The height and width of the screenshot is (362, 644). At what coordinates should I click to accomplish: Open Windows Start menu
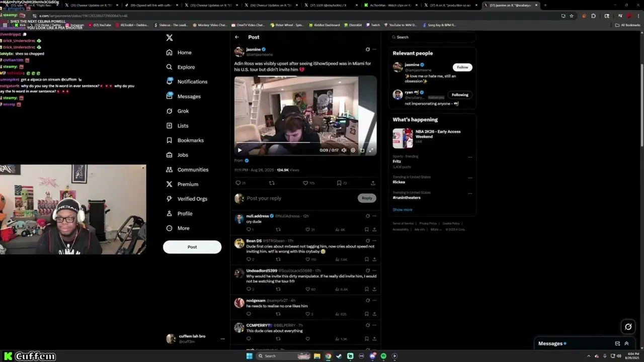click(249, 356)
